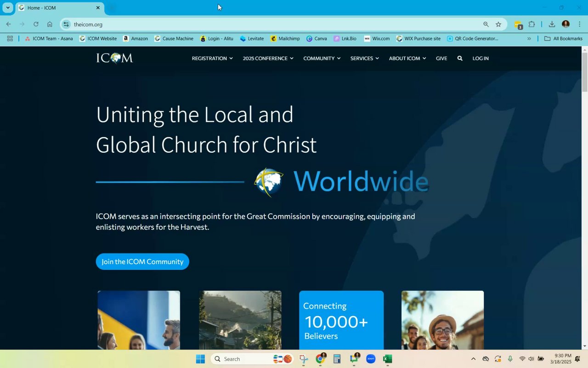The width and height of the screenshot is (588, 368).
Task: Expand the ABOUT ICOM dropdown
Action: [407, 58]
